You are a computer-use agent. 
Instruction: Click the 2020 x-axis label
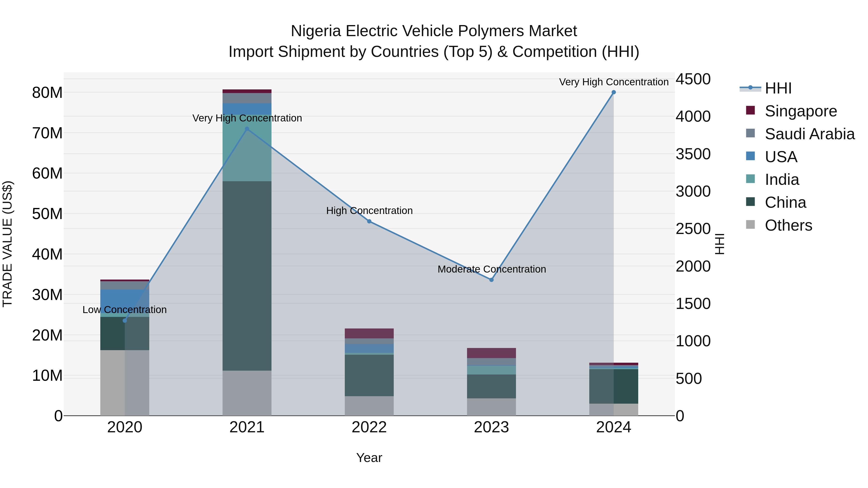pyautogui.click(x=125, y=427)
